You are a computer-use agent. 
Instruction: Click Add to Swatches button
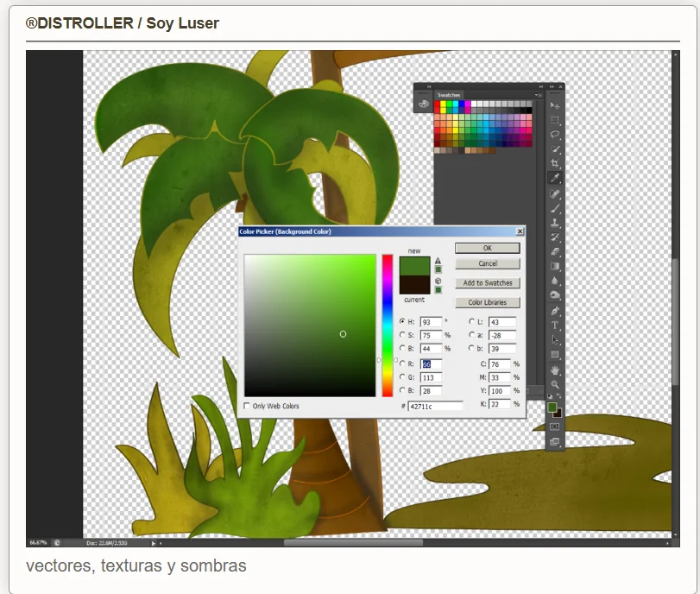488,282
